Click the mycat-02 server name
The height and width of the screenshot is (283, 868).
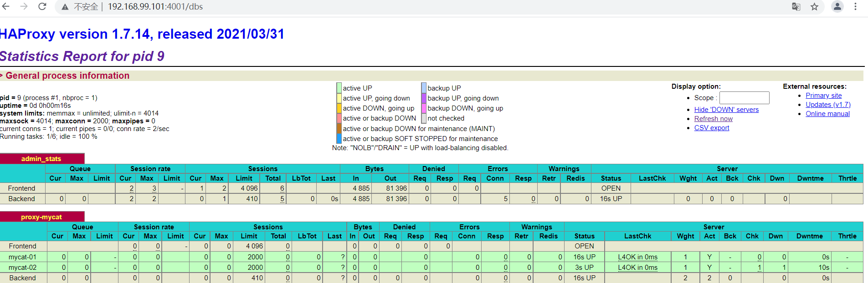[x=22, y=268]
